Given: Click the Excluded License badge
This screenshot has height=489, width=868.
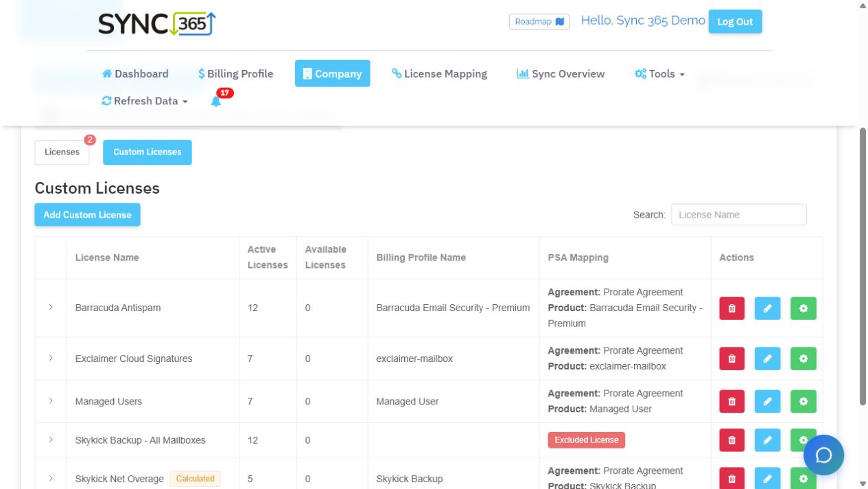Looking at the screenshot, I should coord(586,440).
